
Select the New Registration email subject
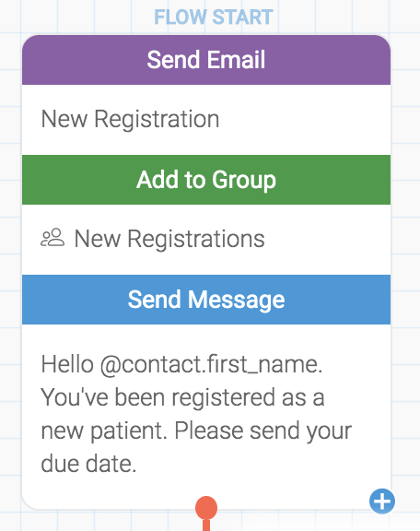(x=130, y=119)
